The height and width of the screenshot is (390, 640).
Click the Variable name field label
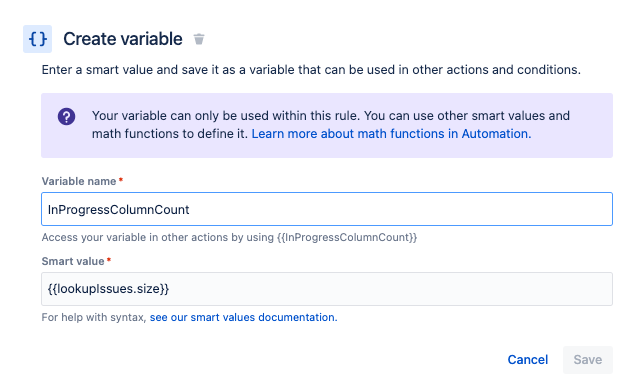(x=79, y=181)
